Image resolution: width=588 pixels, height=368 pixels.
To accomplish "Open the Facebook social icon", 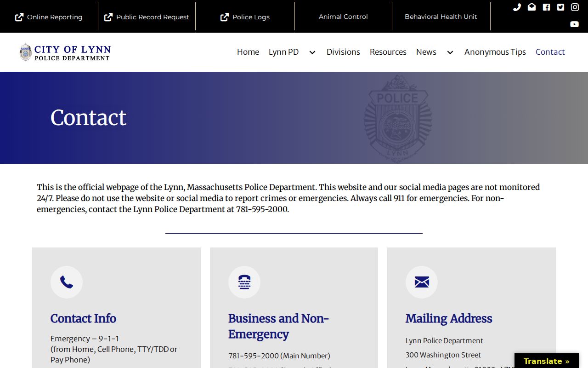I will pos(546,7).
